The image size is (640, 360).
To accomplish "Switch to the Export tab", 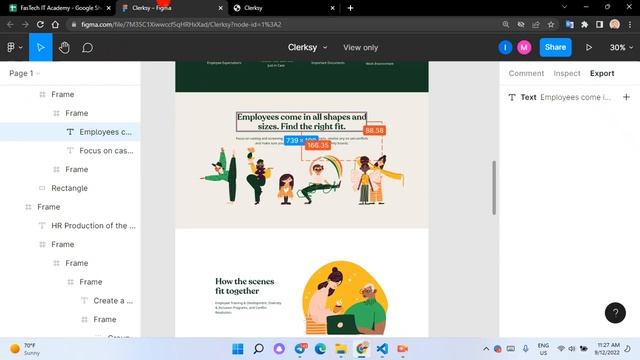I will coord(602,73).
